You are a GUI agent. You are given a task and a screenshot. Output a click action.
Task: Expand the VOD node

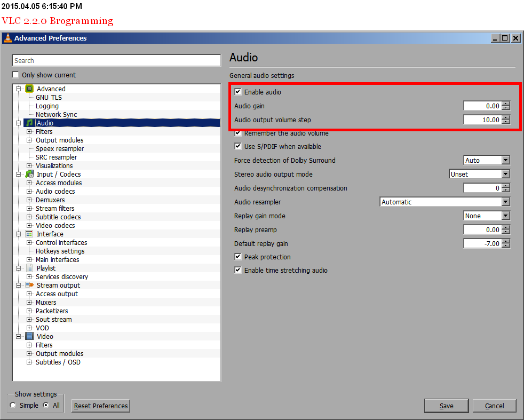(29, 328)
